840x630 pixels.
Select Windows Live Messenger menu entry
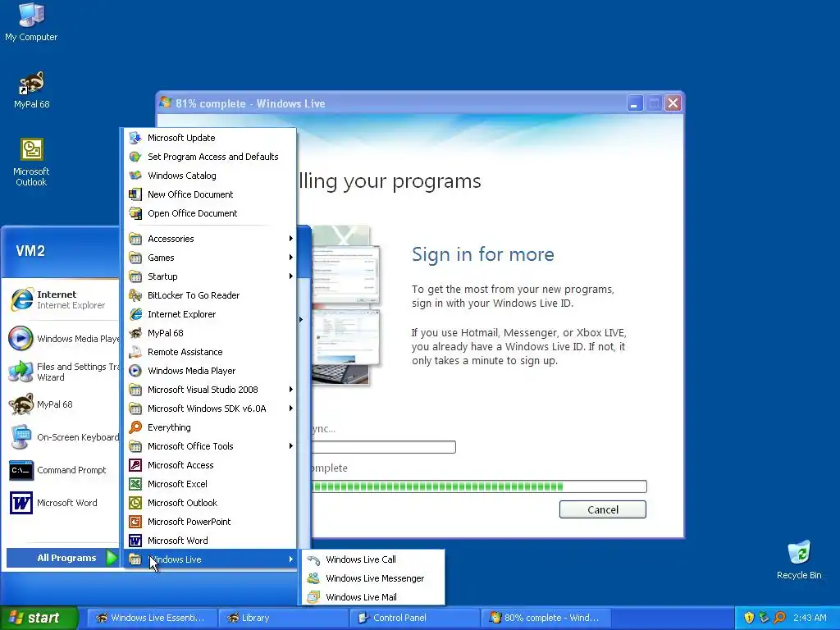(373, 578)
